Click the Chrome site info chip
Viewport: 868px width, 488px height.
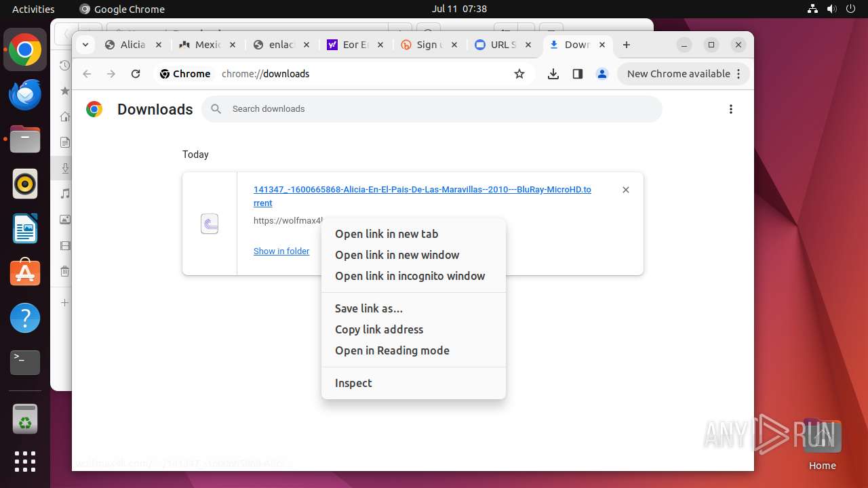tap(184, 74)
